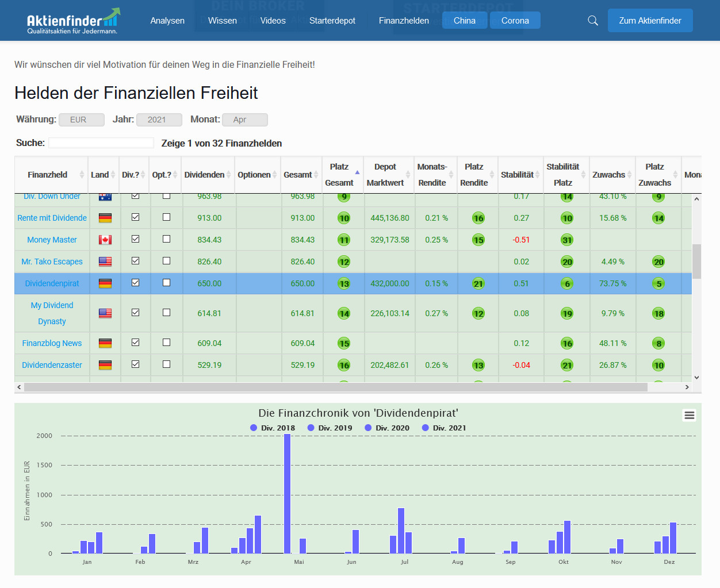
Task: Open the Finanzblog News link
Action: click(52, 343)
